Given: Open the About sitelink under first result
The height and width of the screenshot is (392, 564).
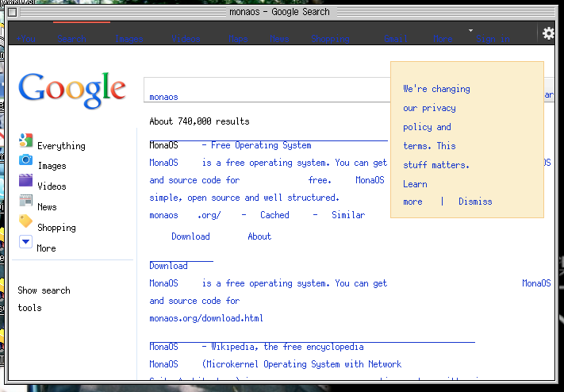Looking at the screenshot, I should (x=259, y=236).
